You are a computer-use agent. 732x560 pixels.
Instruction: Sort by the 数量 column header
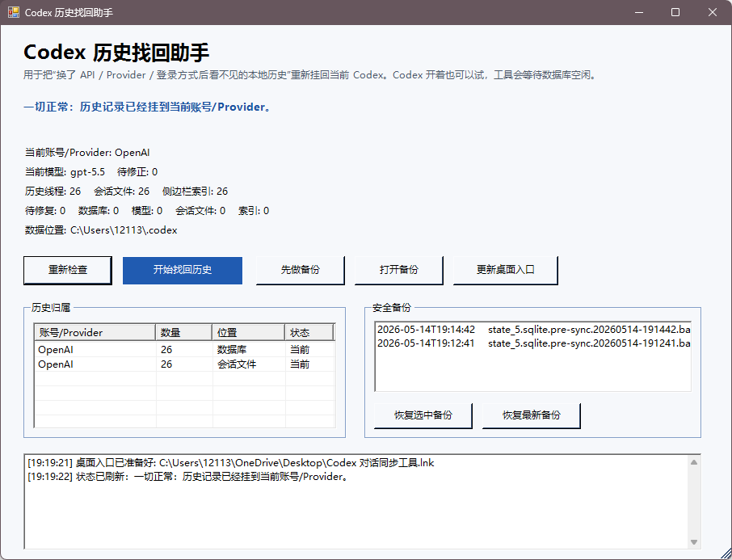coord(184,333)
